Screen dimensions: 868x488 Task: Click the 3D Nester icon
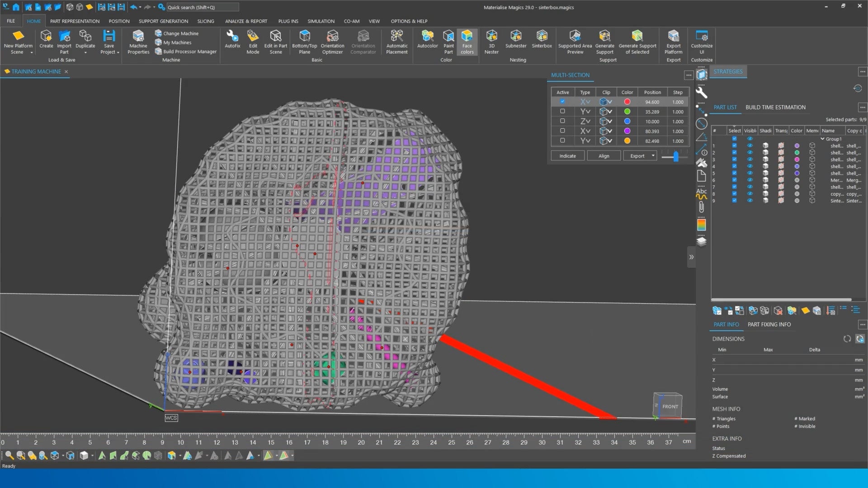click(491, 36)
